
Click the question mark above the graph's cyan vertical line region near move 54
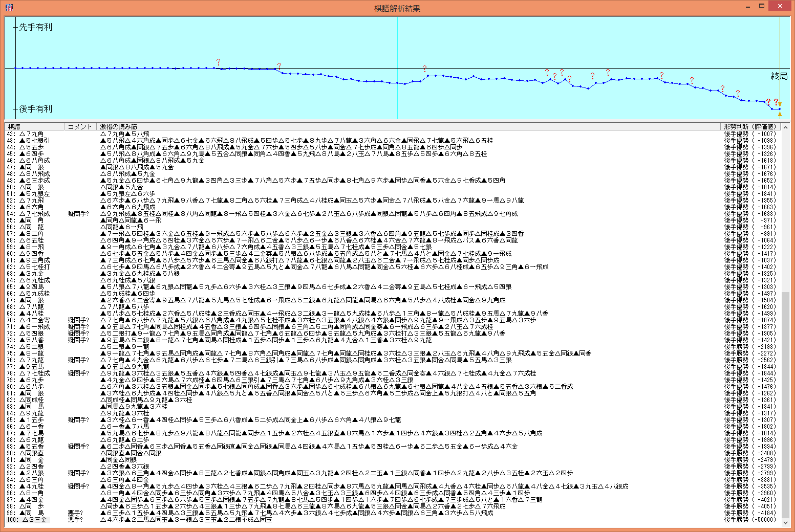(424, 69)
